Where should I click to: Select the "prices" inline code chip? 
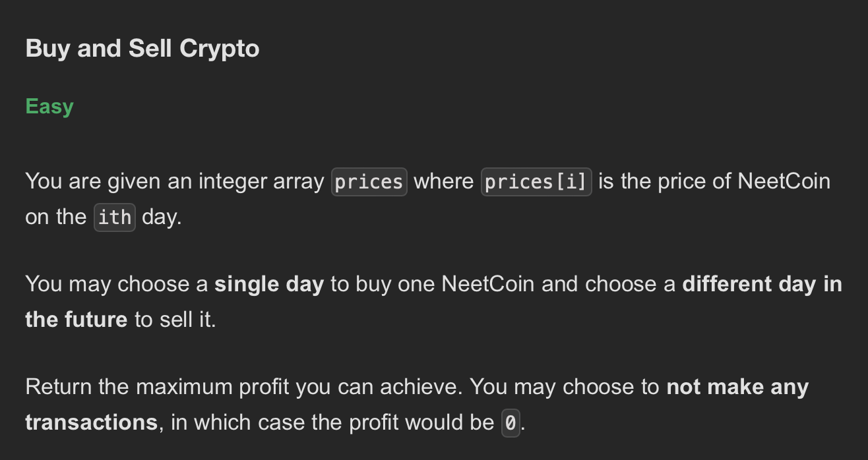click(369, 182)
